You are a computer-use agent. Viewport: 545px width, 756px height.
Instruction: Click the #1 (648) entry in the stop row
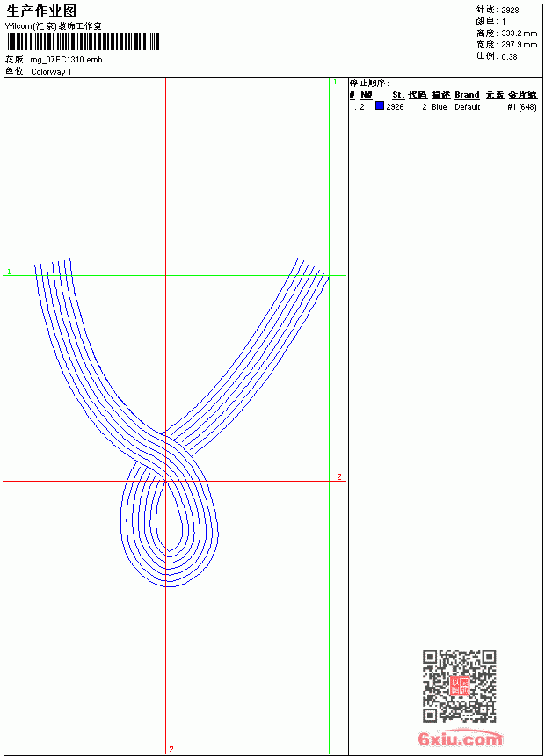[522, 107]
